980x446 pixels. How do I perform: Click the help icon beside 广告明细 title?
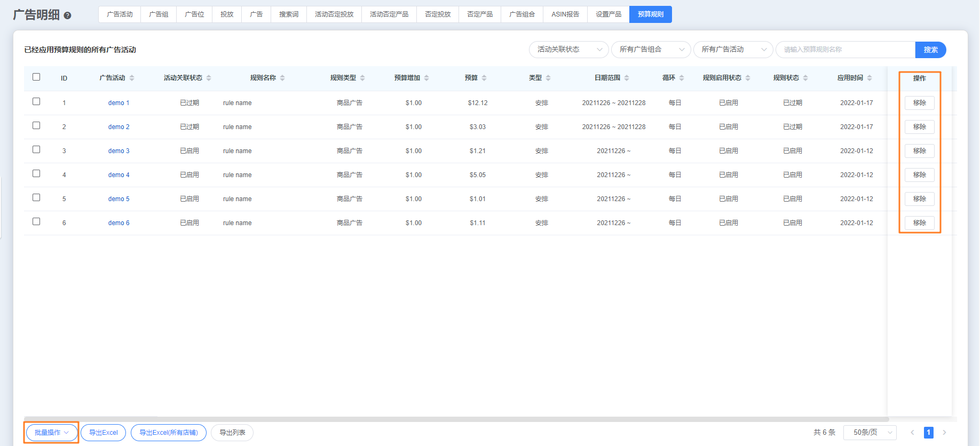coord(67,15)
